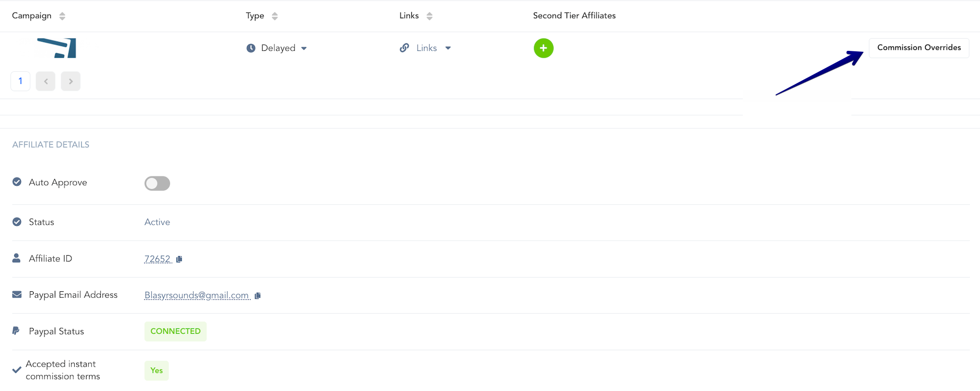Go to the previous page arrow
The width and height of the screenshot is (980, 391).
45,81
